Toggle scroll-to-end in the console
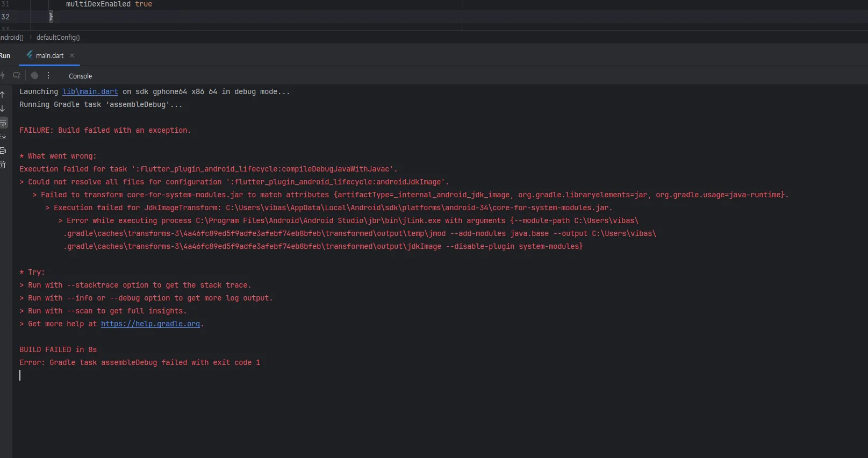Screen dimensions: 868x458 pyautogui.click(x=3, y=137)
